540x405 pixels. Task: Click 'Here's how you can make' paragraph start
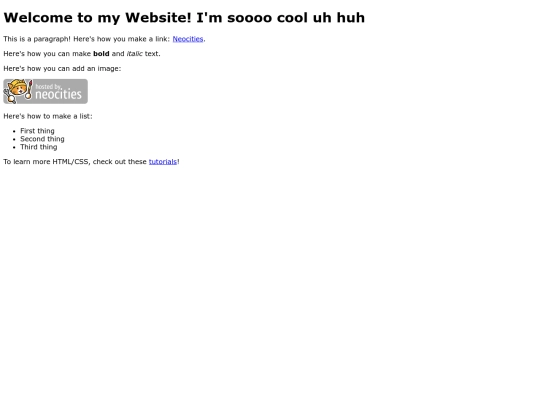pyautogui.click(x=47, y=54)
